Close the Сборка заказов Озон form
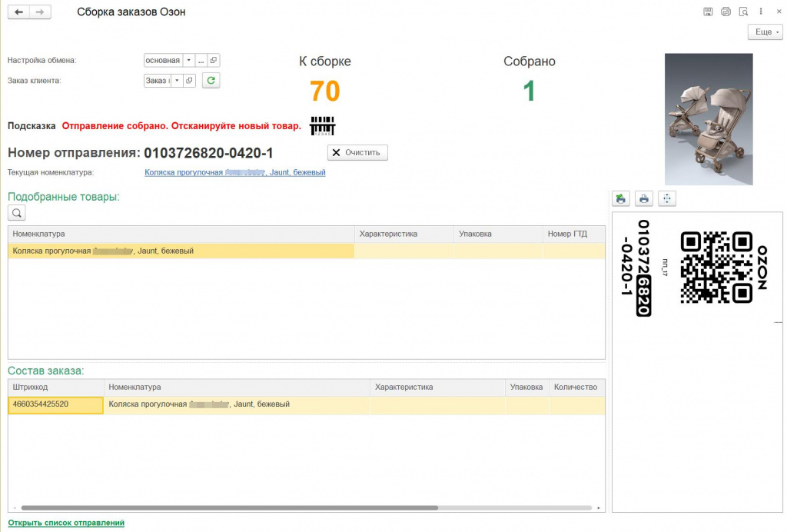Screen dimensions: 787x532 coord(779,12)
